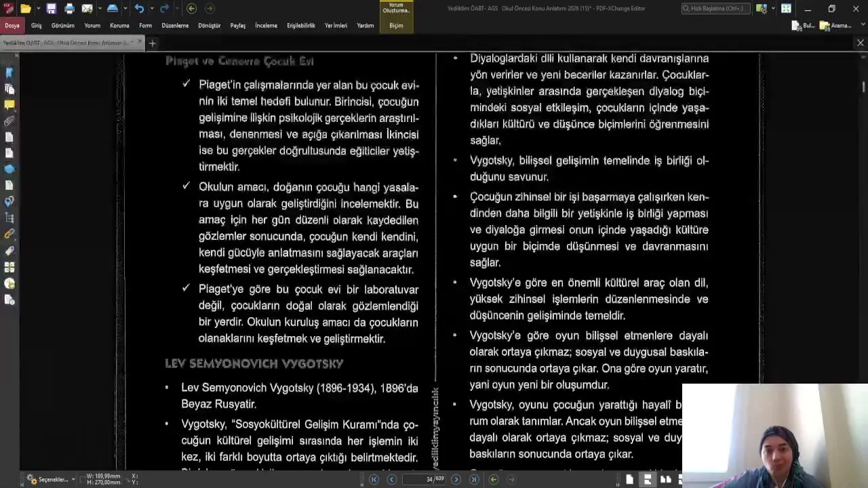This screenshot has width=868, height=488.
Task: Open the Attachments paperclip pane
Action: click(9, 121)
